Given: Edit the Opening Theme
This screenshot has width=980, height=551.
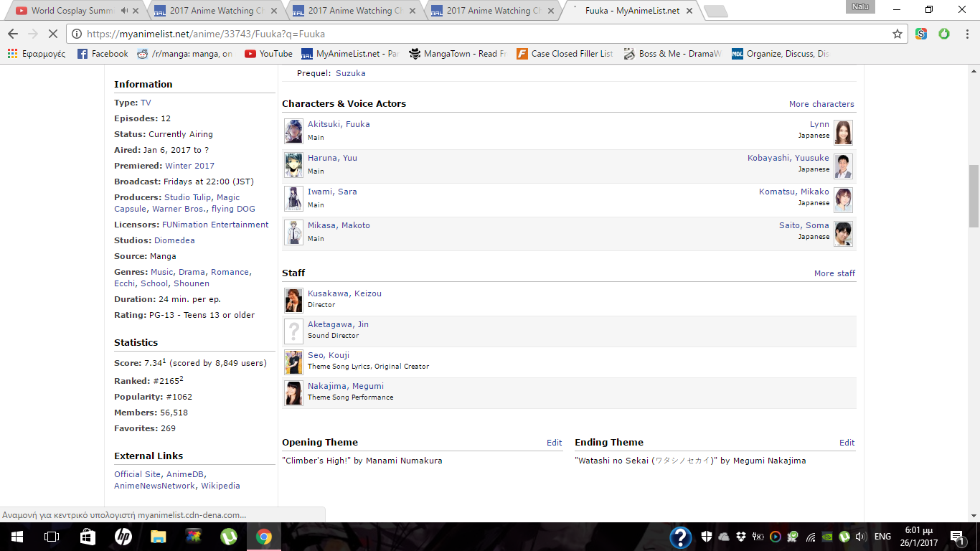Looking at the screenshot, I should [x=554, y=443].
